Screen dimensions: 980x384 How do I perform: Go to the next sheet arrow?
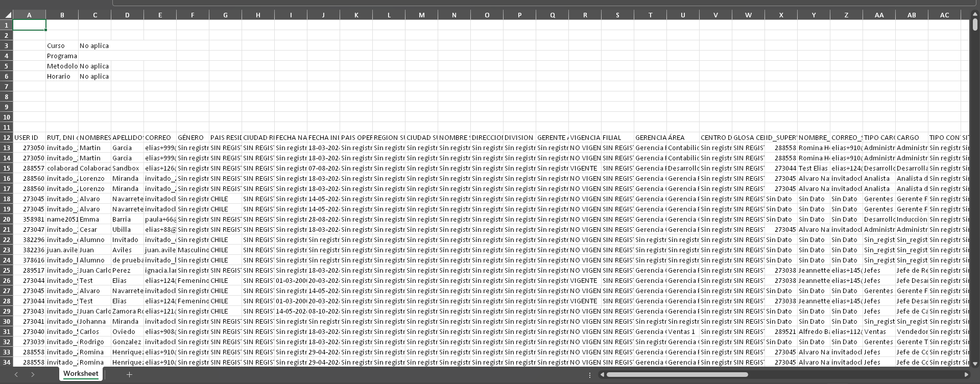tap(33, 375)
